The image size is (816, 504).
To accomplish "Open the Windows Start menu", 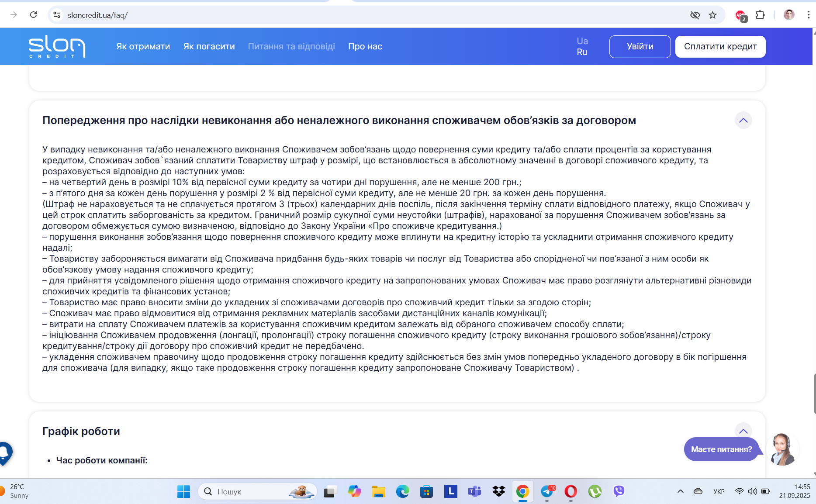I will click(x=183, y=491).
